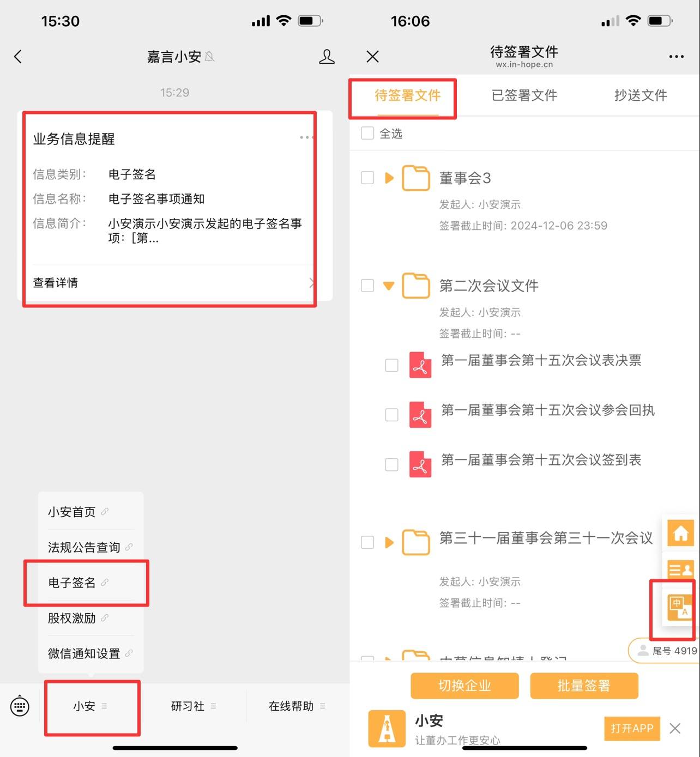Check the 全选 checkbox

(367, 134)
